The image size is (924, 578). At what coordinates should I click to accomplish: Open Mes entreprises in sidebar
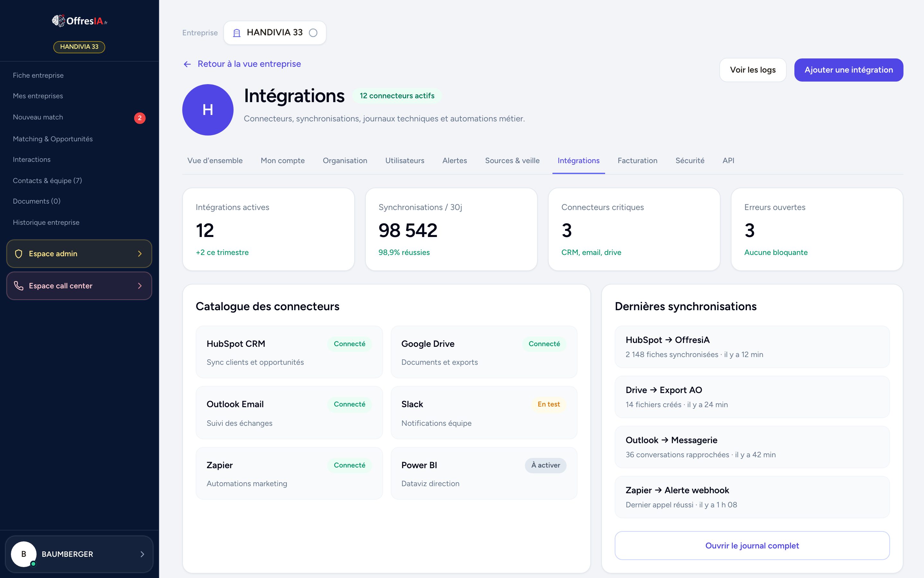coord(38,96)
